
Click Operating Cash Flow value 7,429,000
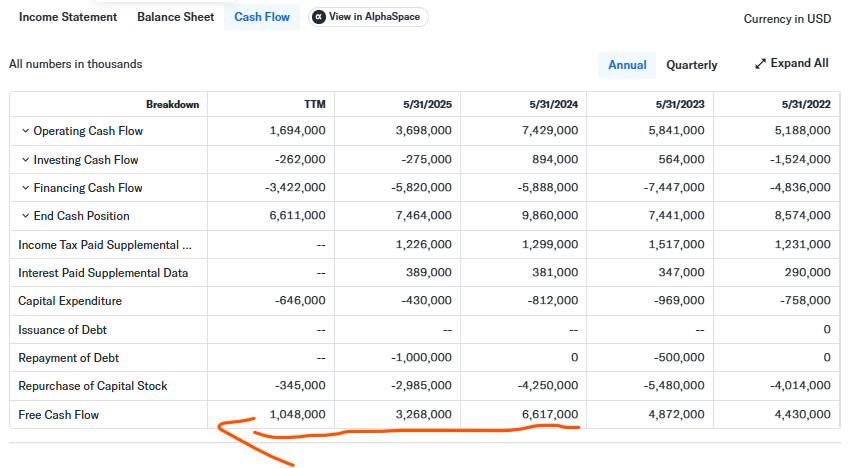(550, 131)
